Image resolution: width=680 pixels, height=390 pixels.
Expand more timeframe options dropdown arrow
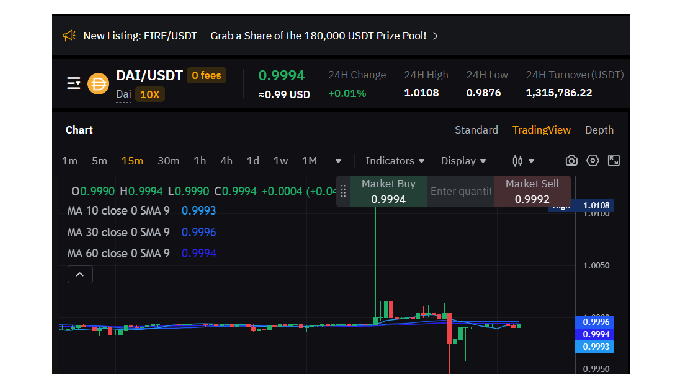tap(338, 161)
